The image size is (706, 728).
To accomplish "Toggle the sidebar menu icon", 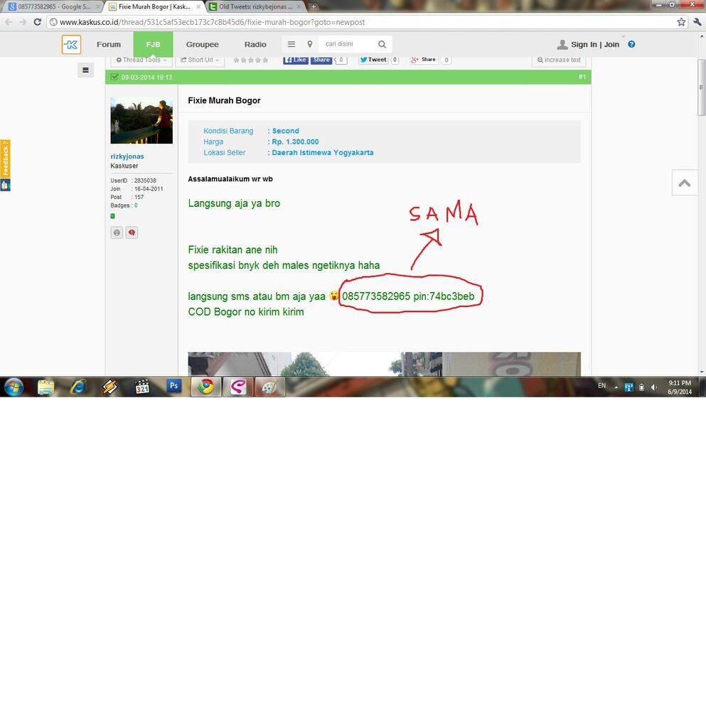I will tap(85, 70).
